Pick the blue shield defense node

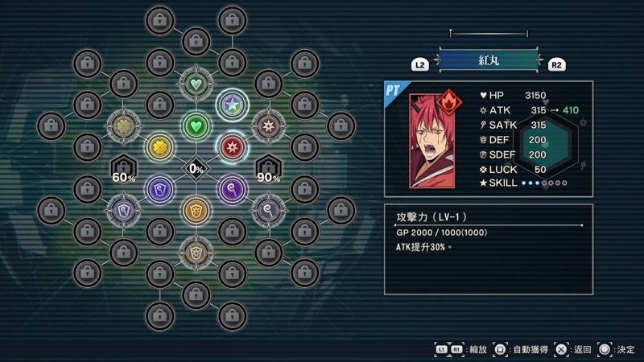(x=159, y=189)
